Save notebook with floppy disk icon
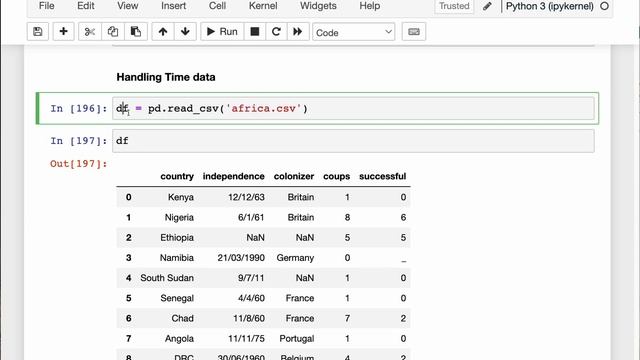 (38, 32)
